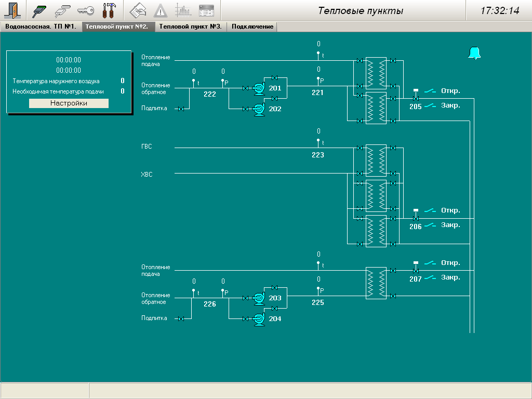The width and height of the screenshot is (532, 399).
Task: Open the hammer and screwdriver tools icon
Action: pyautogui.click(x=109, y=10)
